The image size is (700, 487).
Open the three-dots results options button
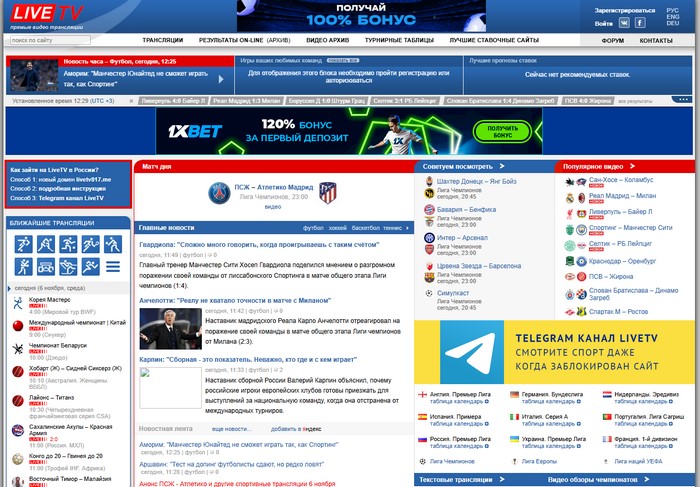coord(683,100)
